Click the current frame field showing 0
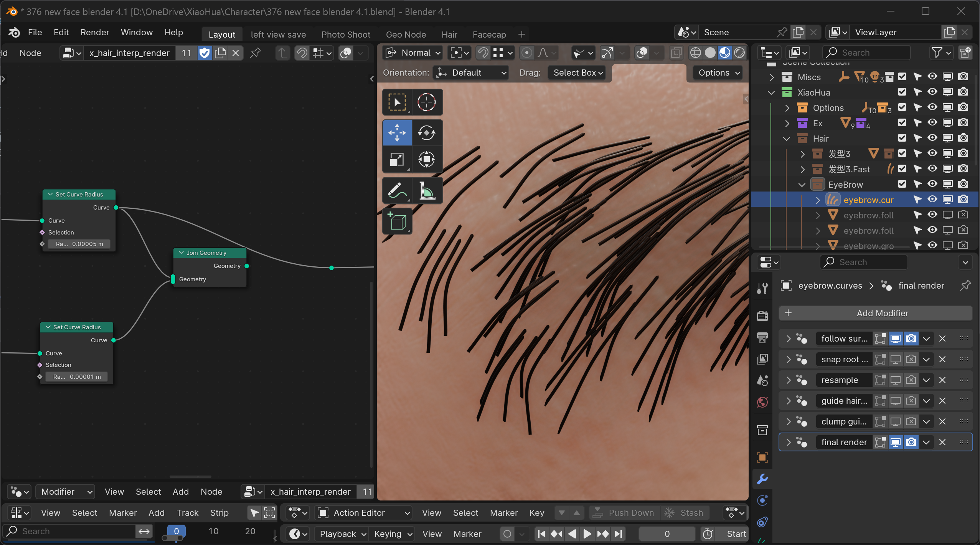Image resolution: width=980 pixels, height=545 pixels. tap(667, 534)
